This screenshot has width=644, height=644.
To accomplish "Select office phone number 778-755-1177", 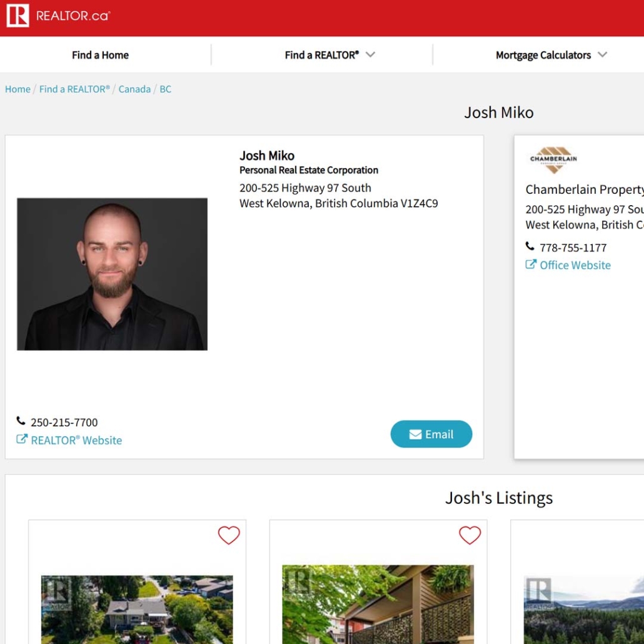I will [573, 248].
